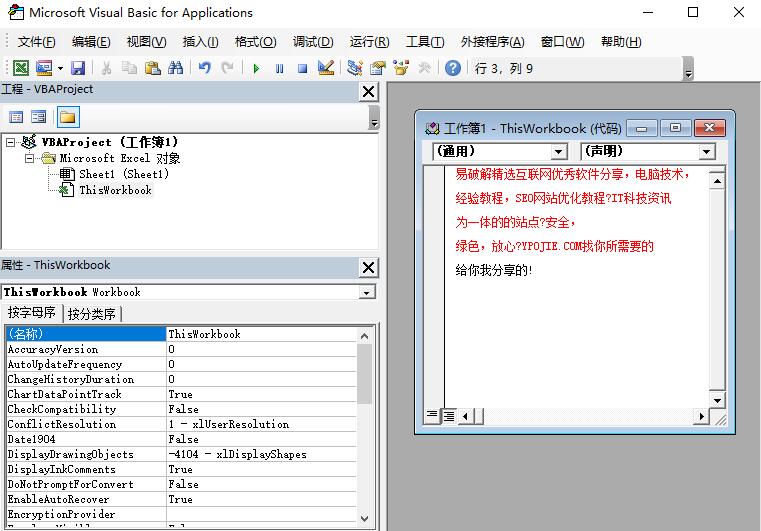Redo the last action
Image resolution: width=761 pixels, height=531 pixels.
(x=227, y=68)
